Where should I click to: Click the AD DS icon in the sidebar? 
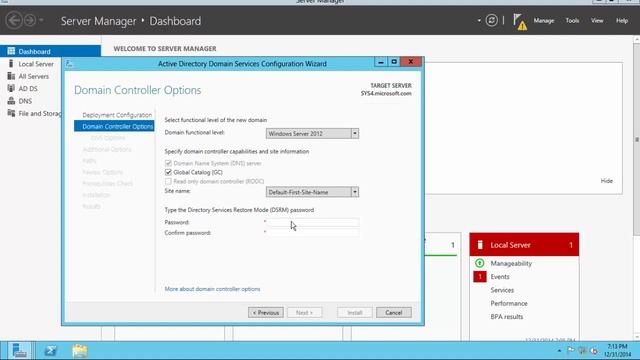pos(11,88)
